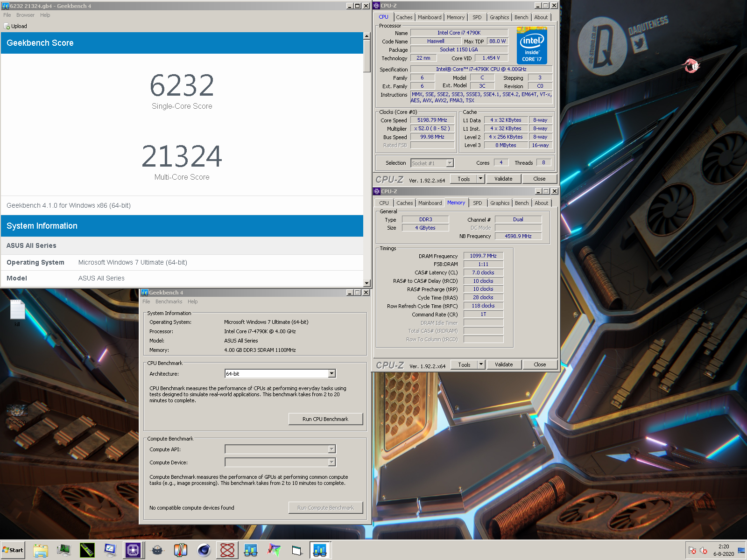Click Close button in lower CPU-Z
The image size is (747, 560).
click(540, 364)
